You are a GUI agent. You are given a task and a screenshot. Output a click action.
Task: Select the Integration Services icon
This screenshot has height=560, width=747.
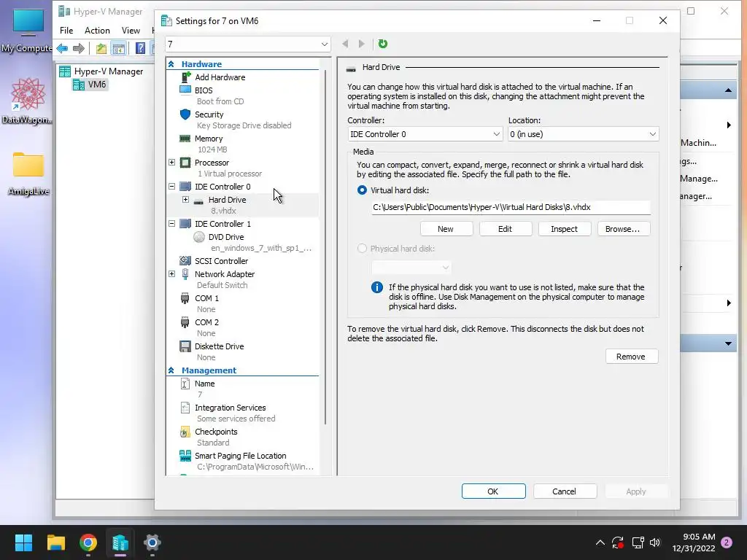[x=185, y=408]
